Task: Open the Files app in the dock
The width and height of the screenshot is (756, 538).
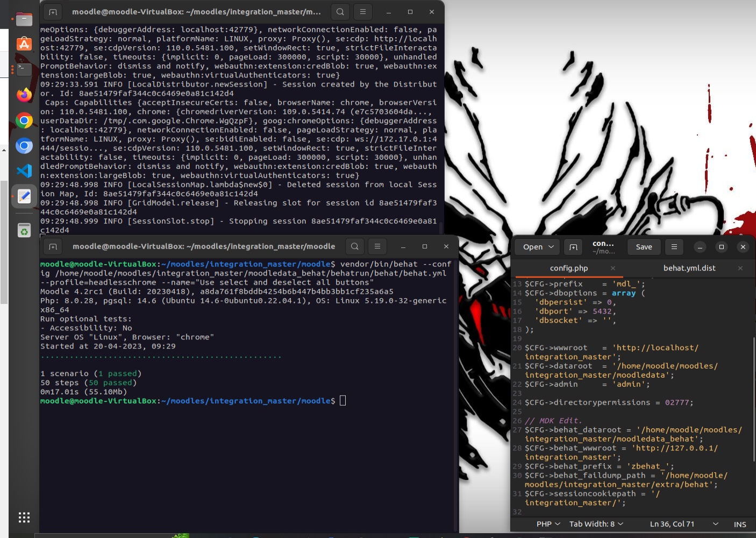Action: coord(24,19)
